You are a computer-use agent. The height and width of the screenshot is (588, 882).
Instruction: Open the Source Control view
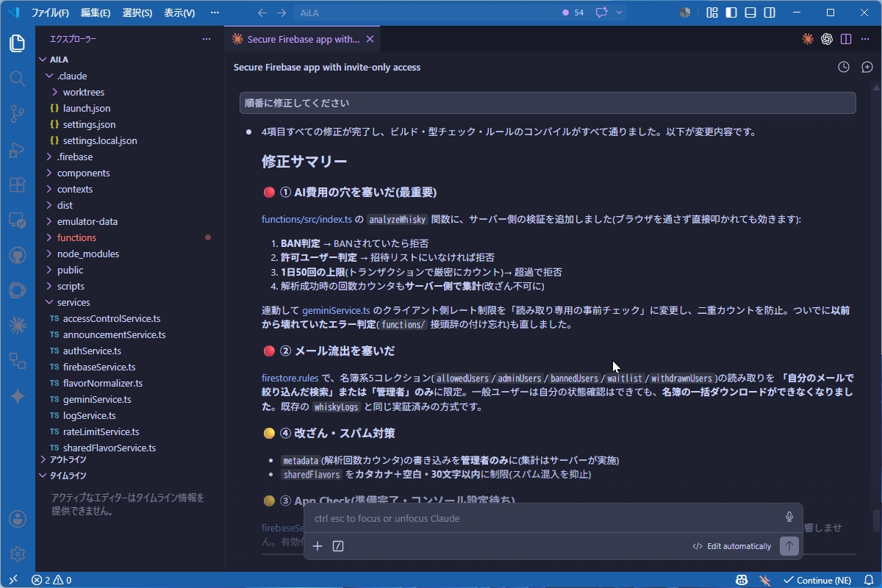18,113
